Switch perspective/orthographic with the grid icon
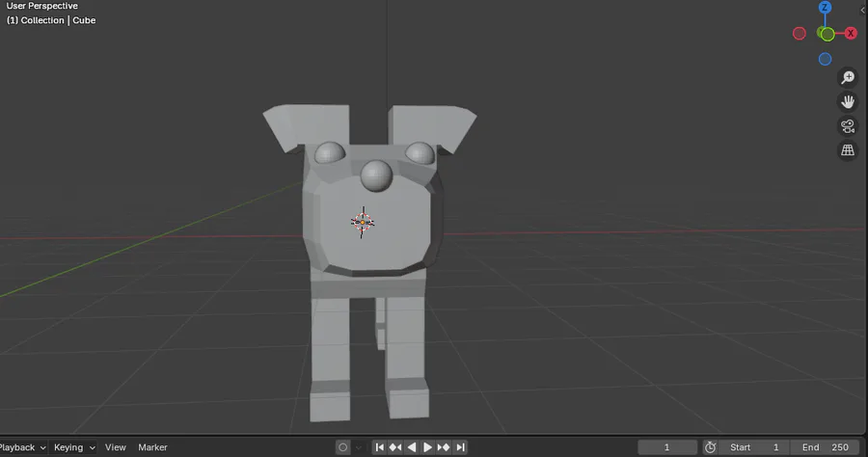 coord(848,150)
